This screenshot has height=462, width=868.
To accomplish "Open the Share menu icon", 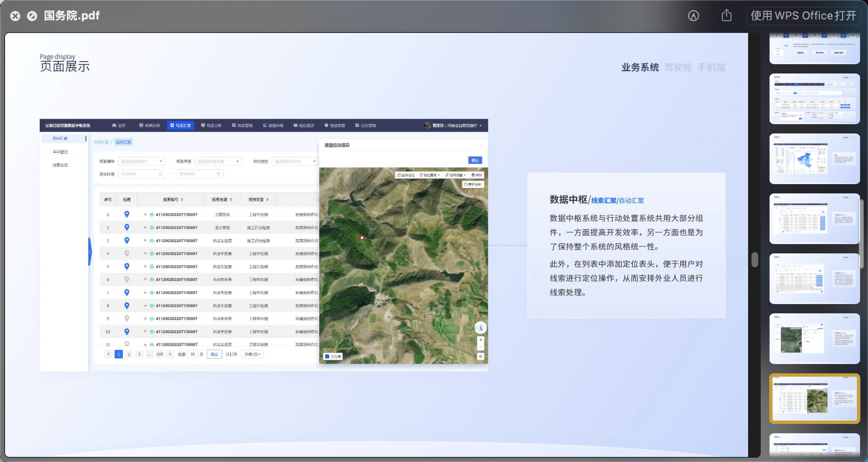I will point(726,15).
